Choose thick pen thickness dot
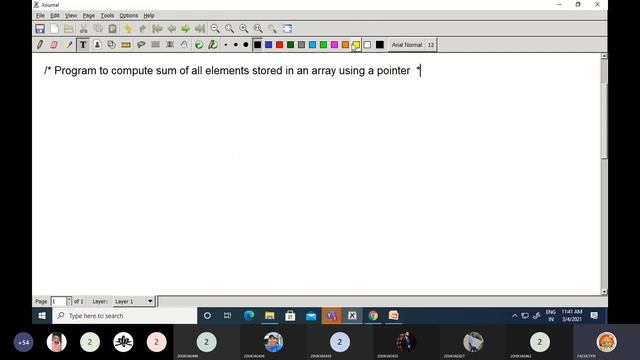 246,45
